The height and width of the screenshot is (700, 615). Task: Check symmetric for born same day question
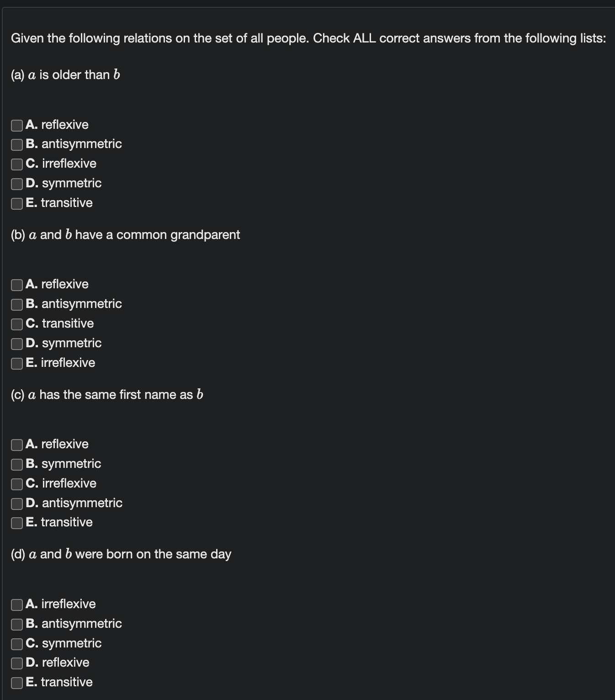coord(16,644)
